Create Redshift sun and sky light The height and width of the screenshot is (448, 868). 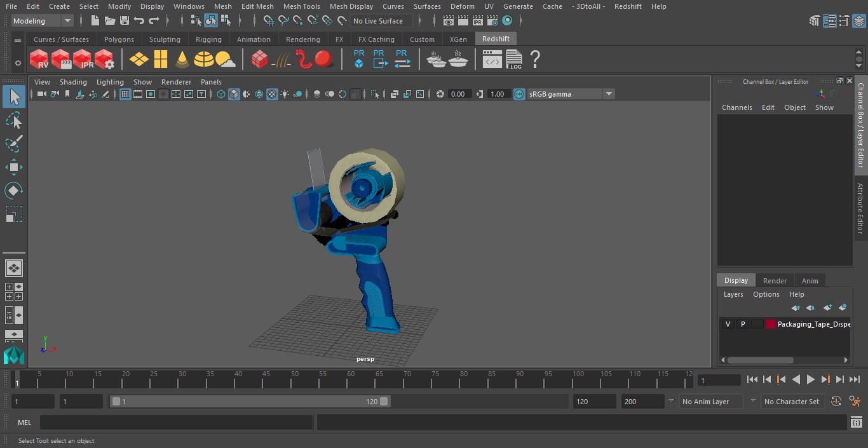[225, 60]
